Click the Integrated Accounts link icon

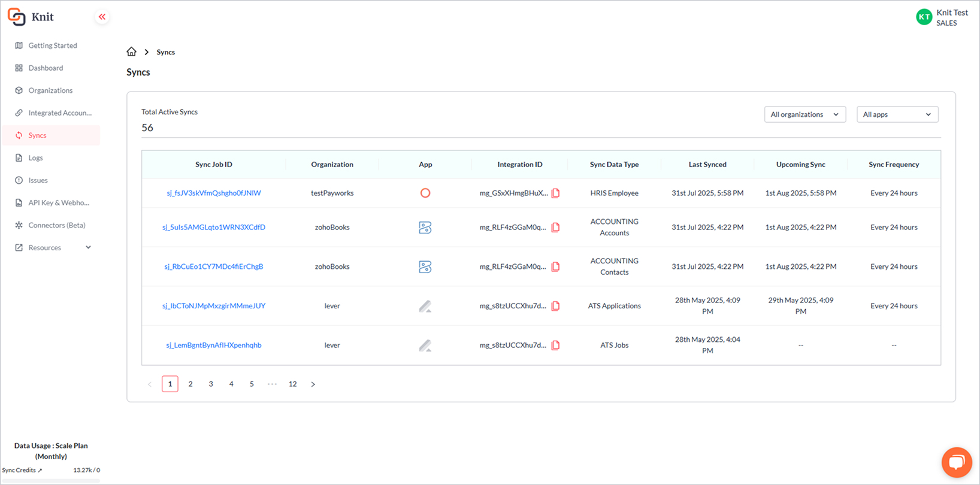pos(19,113)
